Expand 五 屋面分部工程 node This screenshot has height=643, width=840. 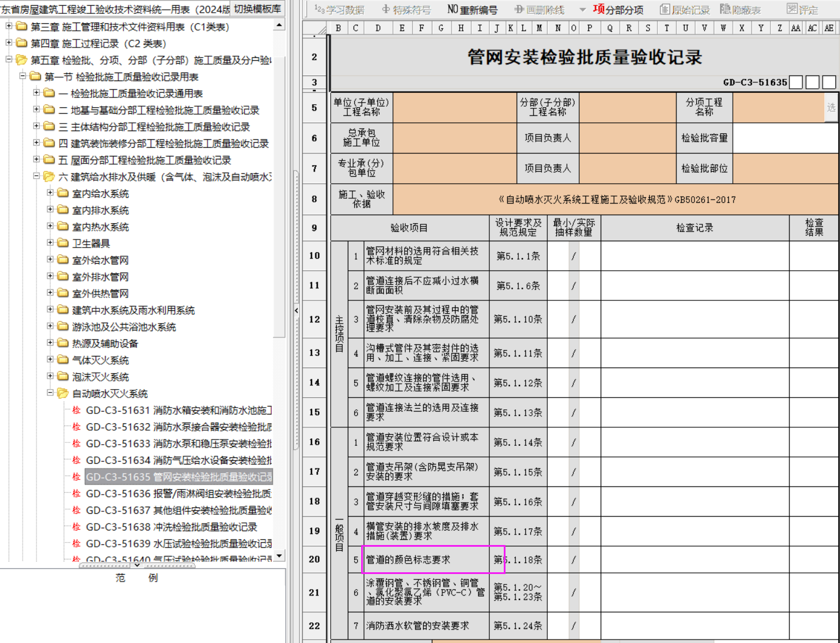pyautogui.click(x=37, y=159)
